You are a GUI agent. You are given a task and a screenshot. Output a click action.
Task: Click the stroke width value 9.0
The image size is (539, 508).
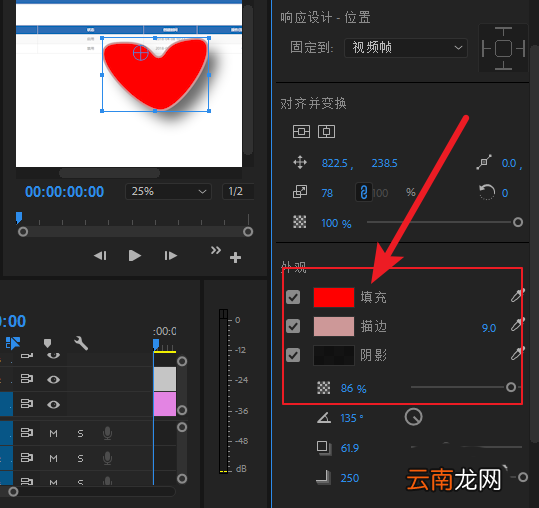point(489,328)
